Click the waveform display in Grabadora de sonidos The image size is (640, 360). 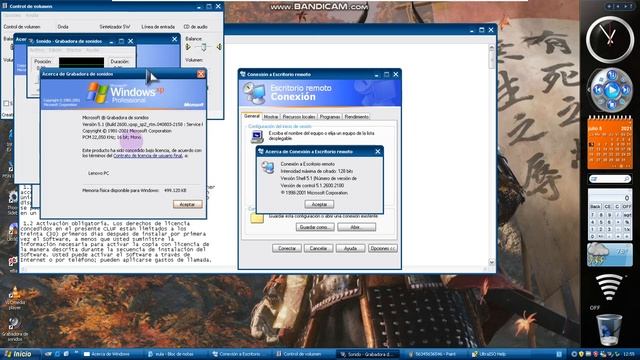(81, 62)
